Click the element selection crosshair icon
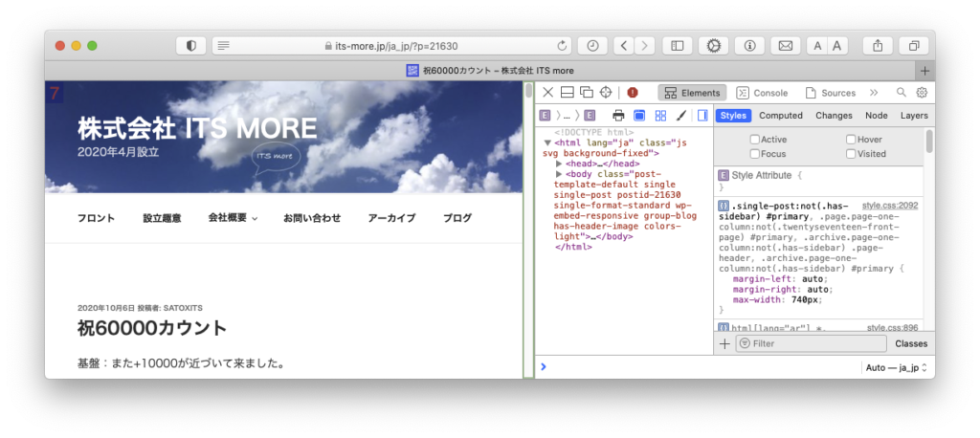The image size is (980, 438). (x=606, y=93)
